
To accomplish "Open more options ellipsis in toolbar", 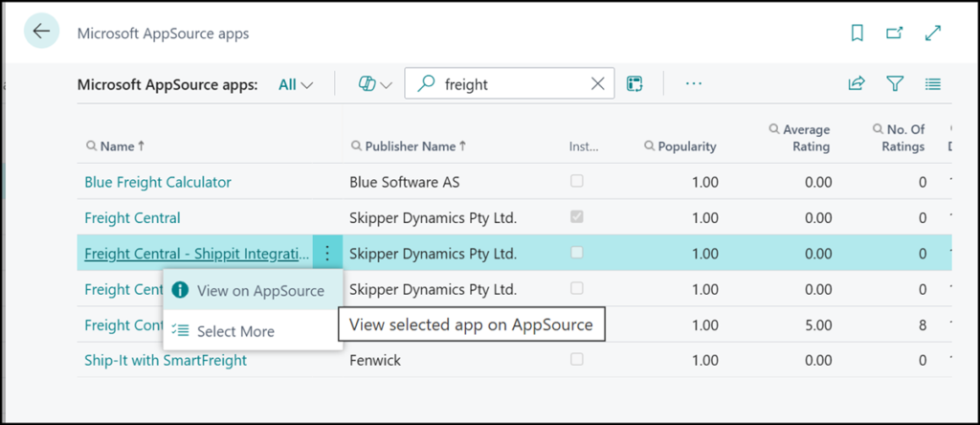I will [694, 84].
